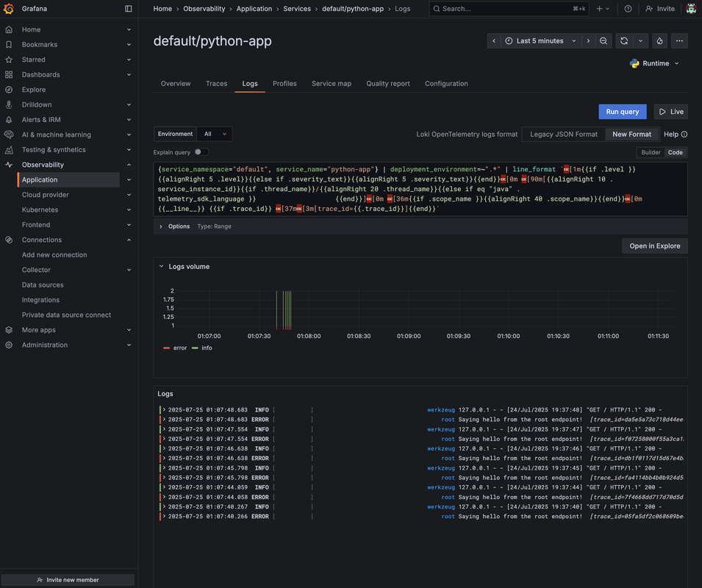
Task: Switch to the Configuration tab
Action: (446, 84)
